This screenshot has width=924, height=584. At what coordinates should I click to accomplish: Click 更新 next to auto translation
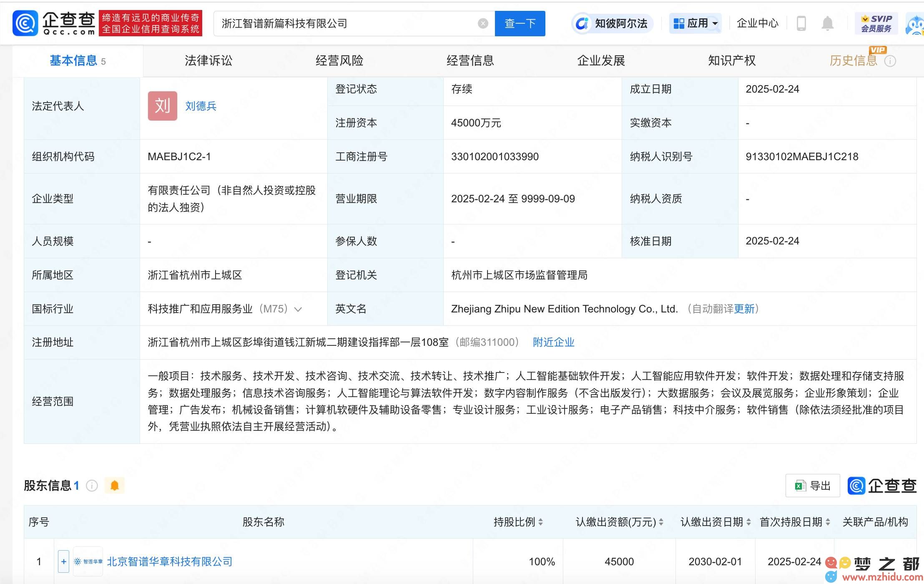coord(744,309)
